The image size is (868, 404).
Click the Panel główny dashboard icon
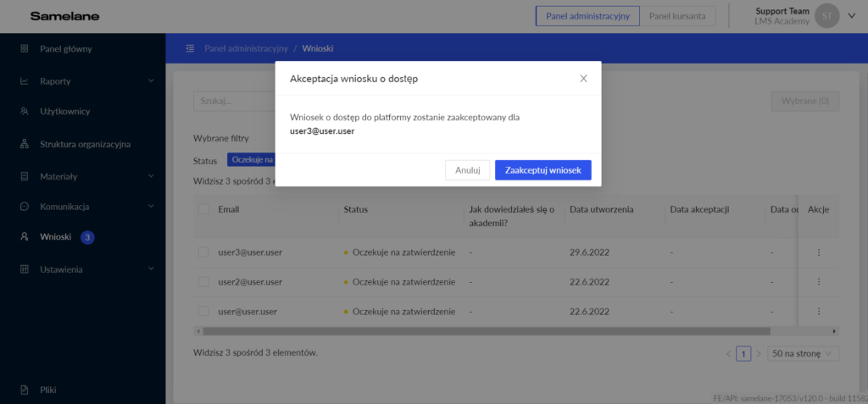tap(25, 49)
